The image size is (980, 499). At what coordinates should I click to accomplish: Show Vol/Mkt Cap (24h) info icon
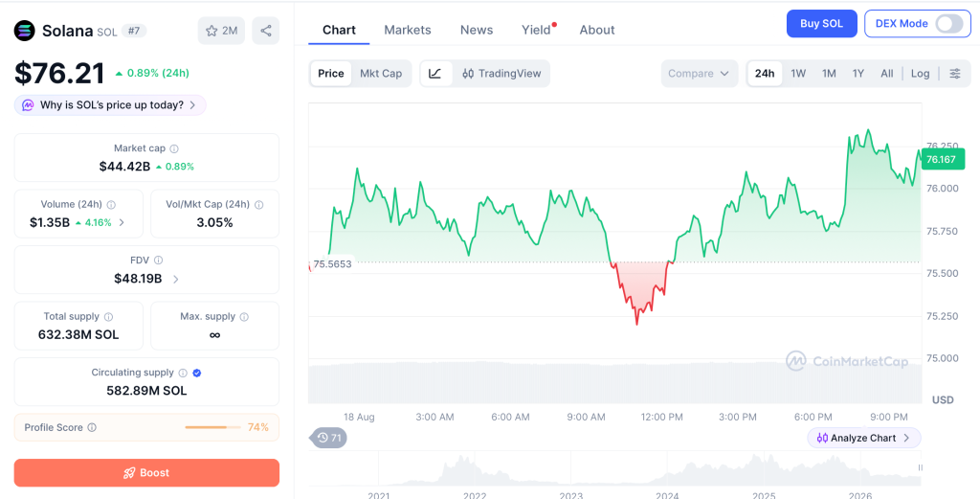click(258, 204)
